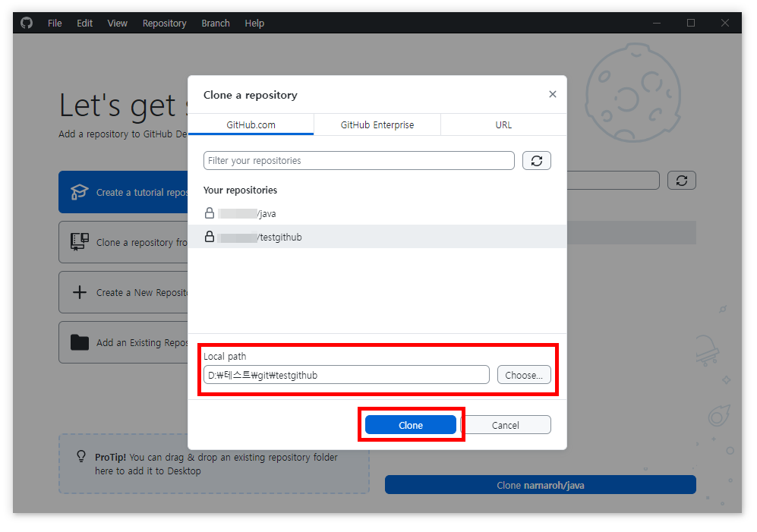Minimize the GitHub Desktop window
This screenshot has height=532, width=757.
[657, 23]
